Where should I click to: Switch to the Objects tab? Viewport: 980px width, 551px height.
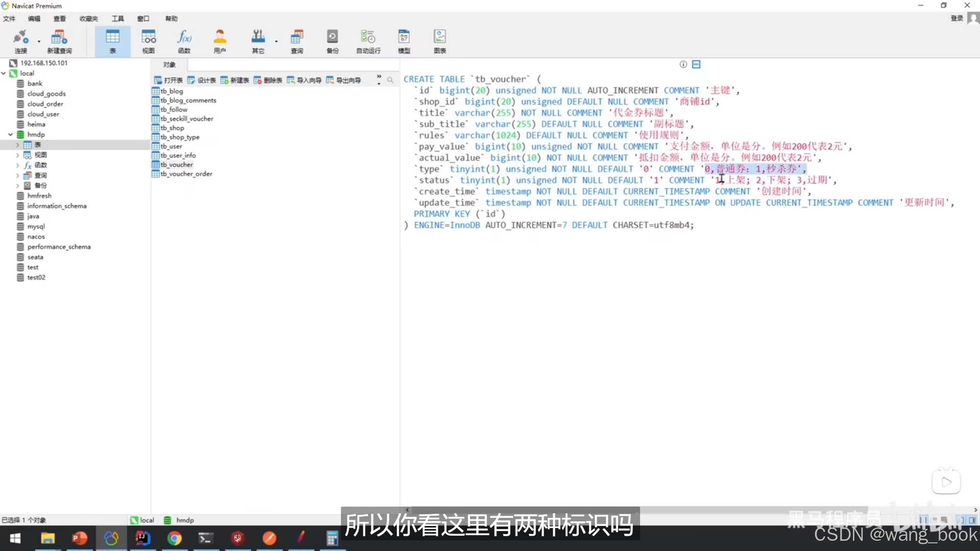pyautogui.click(x=169, y=65)
